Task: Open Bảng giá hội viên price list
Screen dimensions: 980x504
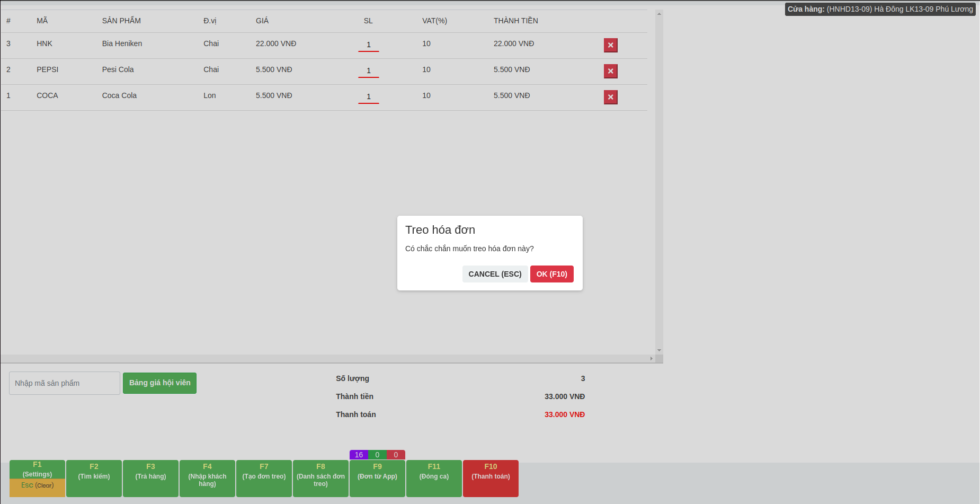Action: (159, 383)
